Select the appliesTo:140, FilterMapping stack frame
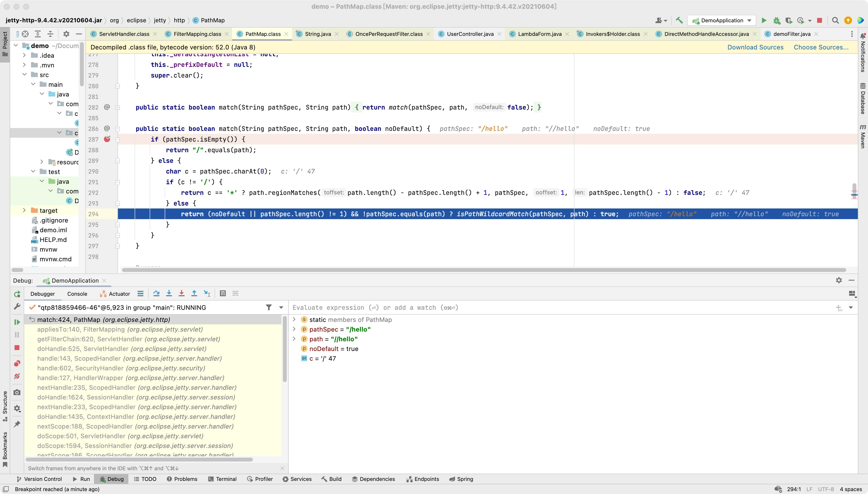 (153, 329)
